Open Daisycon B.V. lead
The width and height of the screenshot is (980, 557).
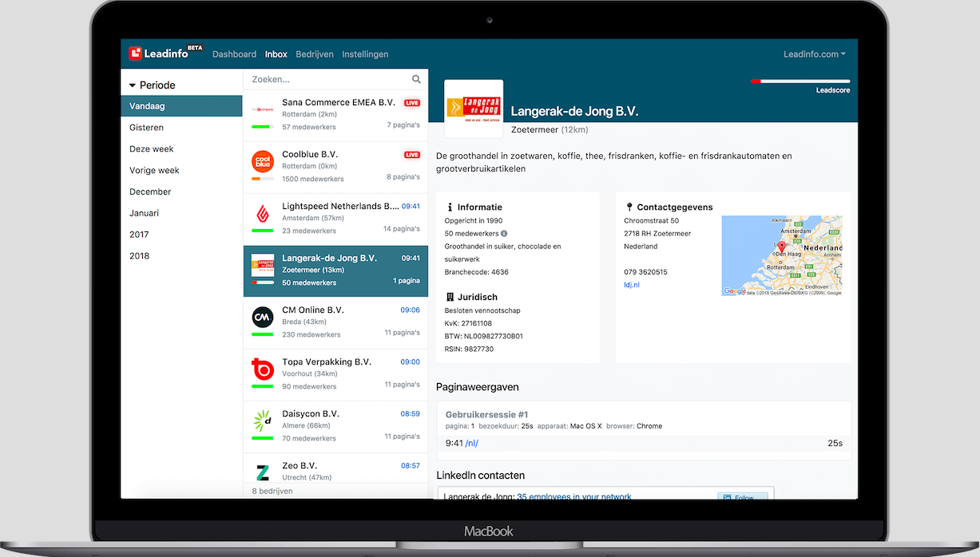click(335, 427)
